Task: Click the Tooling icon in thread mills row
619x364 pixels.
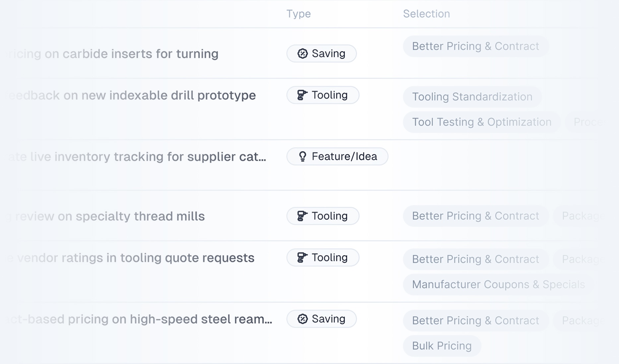Action: tap(302, 216)
